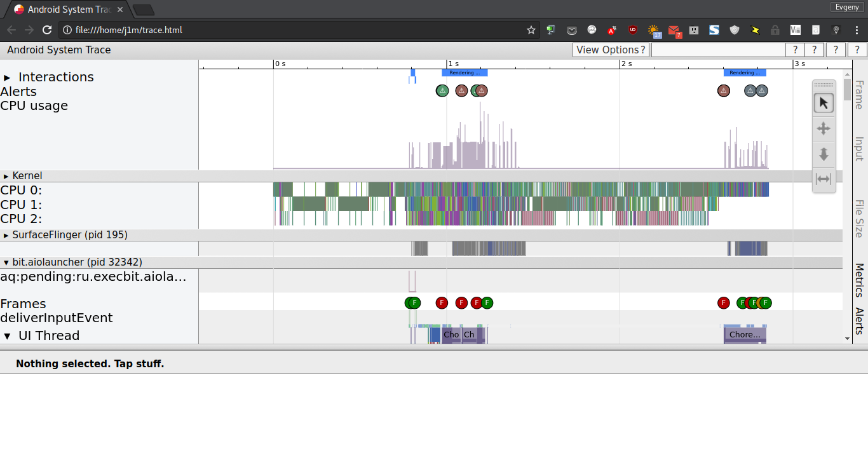Open the Alerts side panel tab

click(x=859, y=321)
